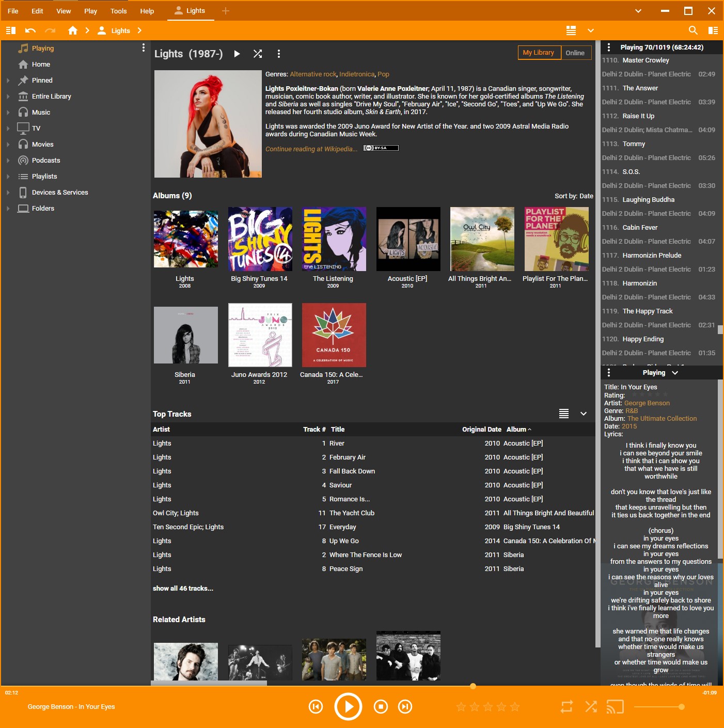Screen dimensions: 724x728
Task: Skip to the next track
Action: (x=405, y=707)
